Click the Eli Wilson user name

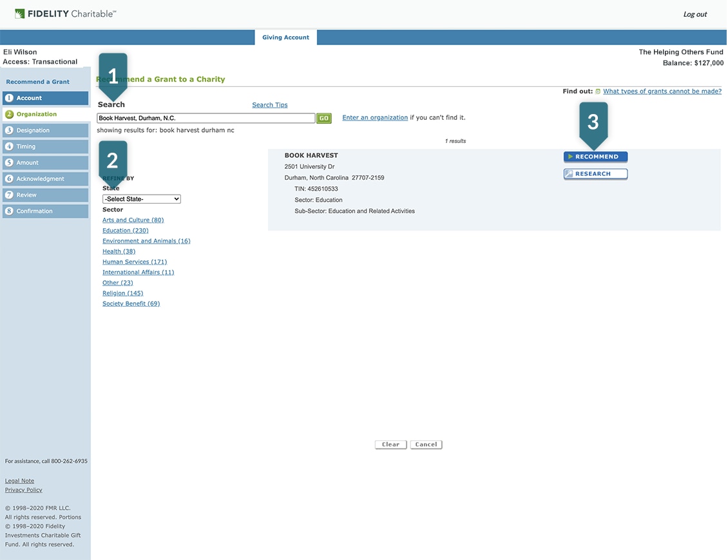pyautogui.click(x=20, y=52)
